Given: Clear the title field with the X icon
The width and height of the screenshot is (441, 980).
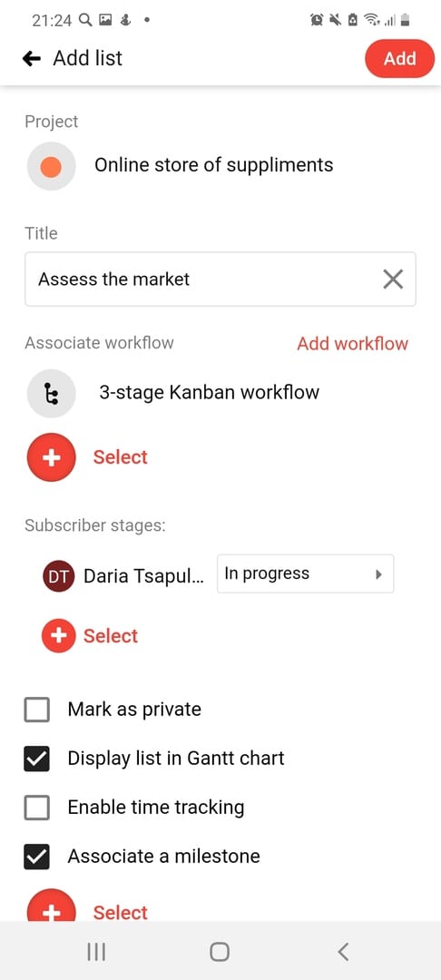Looking at the screenshot, I should [393, 279].
